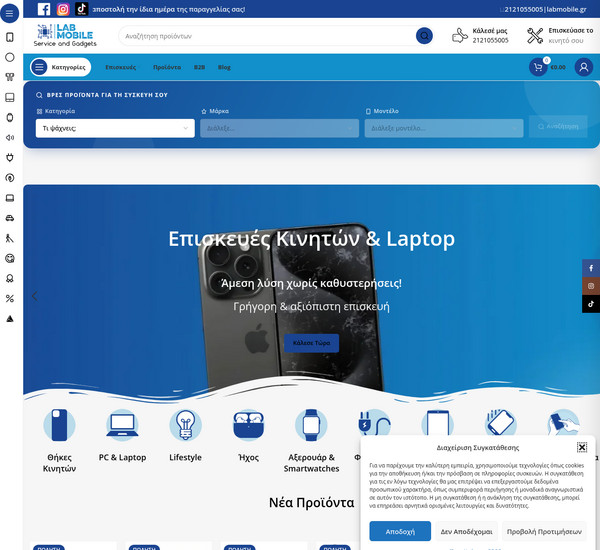Open the Ήχος earbuds category icon
The width and height of the screenshot is (600, 550).
[248, 425]
